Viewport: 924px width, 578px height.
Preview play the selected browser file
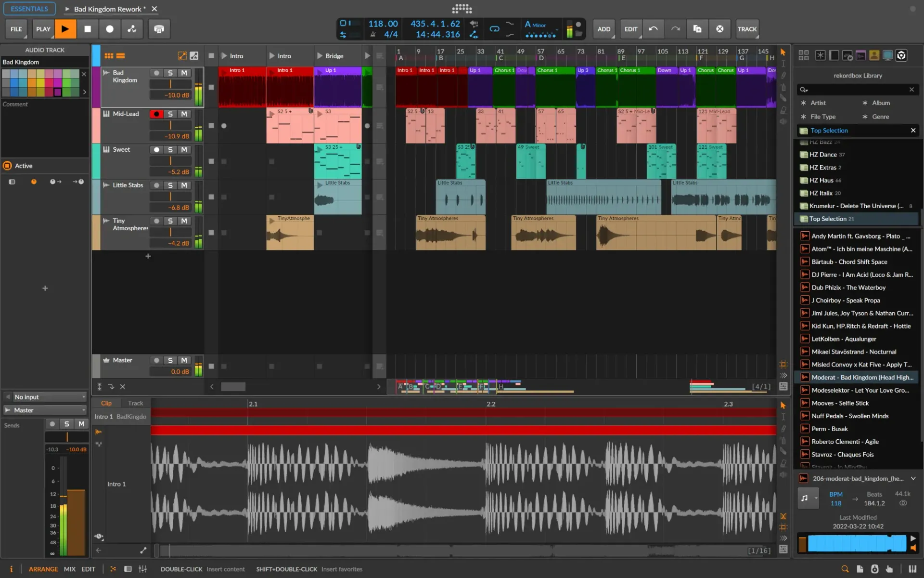point(913,539)
